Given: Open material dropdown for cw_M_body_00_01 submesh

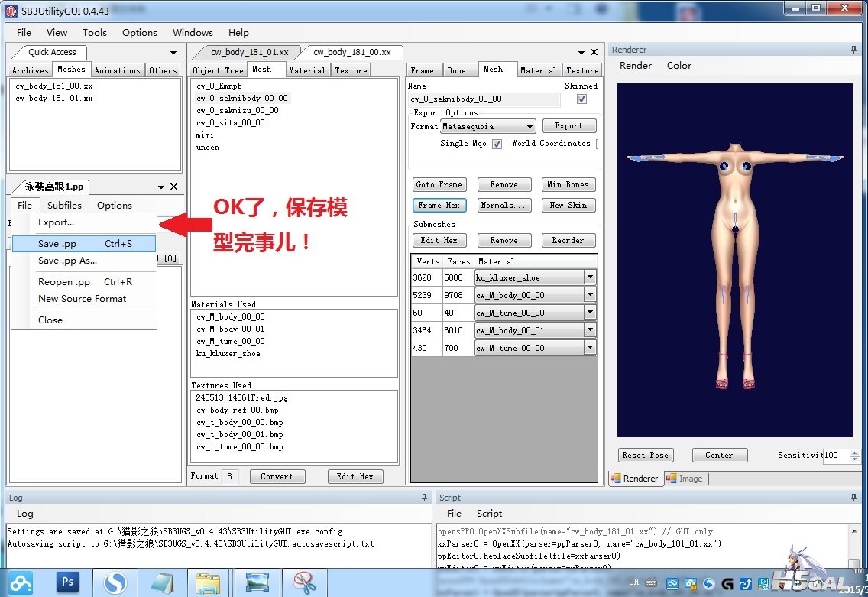Looking at the screenshot, I should tap(590, 330).
